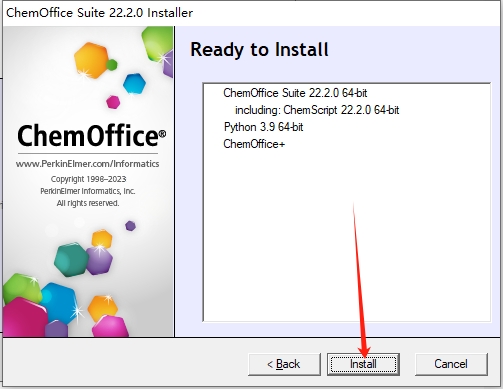Viewport: 503px width, 389px height.
Task: Click the small magenta hexagon above the logo
Action: (x=113, y=102)
